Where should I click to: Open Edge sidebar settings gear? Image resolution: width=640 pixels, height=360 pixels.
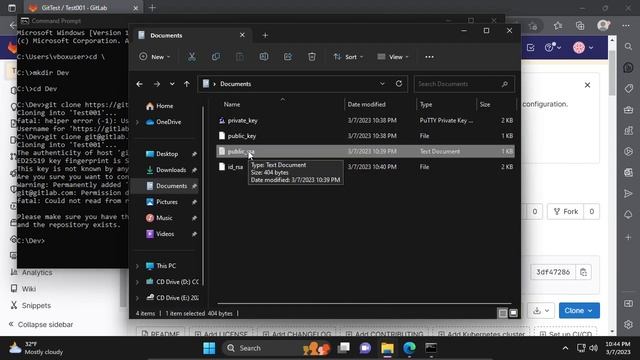[629, 324]
